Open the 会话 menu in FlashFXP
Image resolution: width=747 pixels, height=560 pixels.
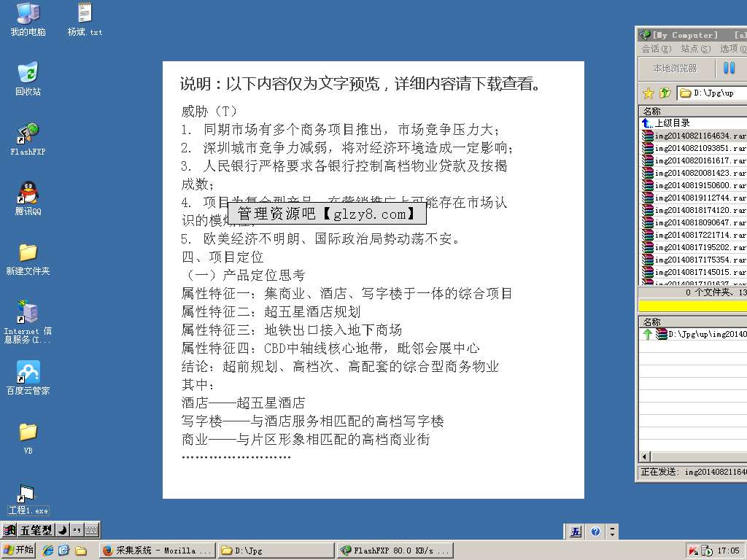656,49
